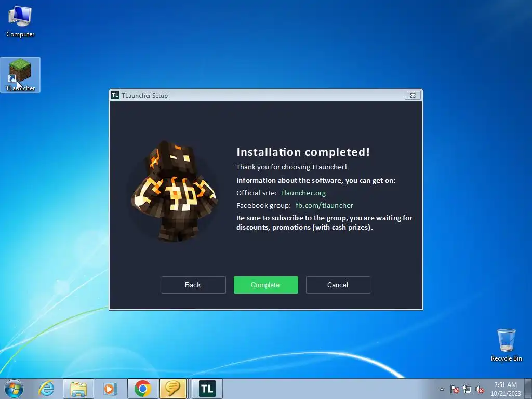Switch to TL TLauncher taskbar button
Viewport: 532px width, 399px height.
click(x=207, y=389)
